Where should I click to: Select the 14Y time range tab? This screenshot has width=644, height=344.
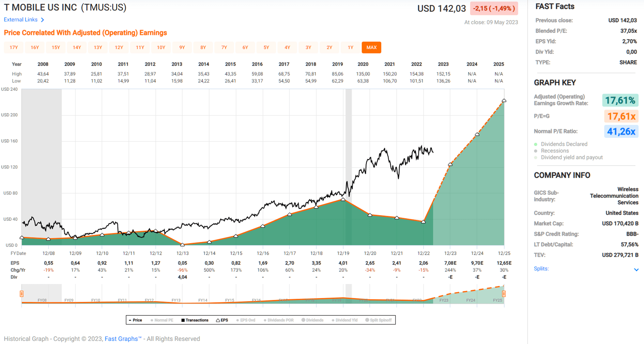(77, 47)
